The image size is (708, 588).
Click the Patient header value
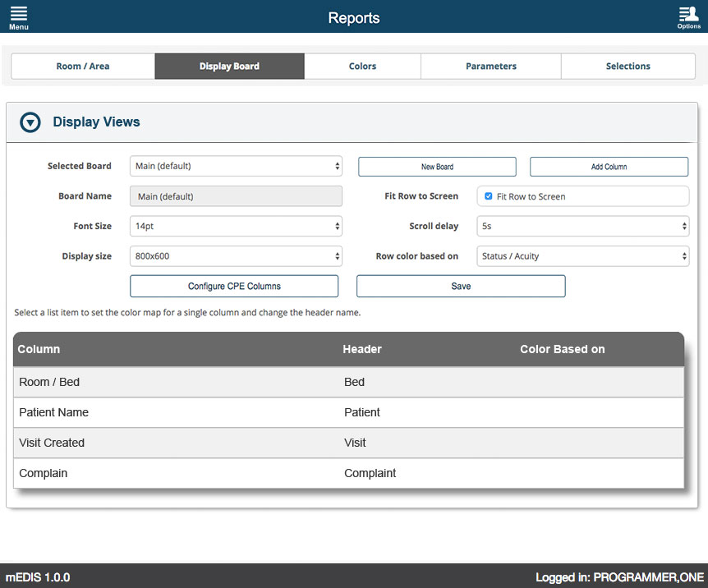362,412
